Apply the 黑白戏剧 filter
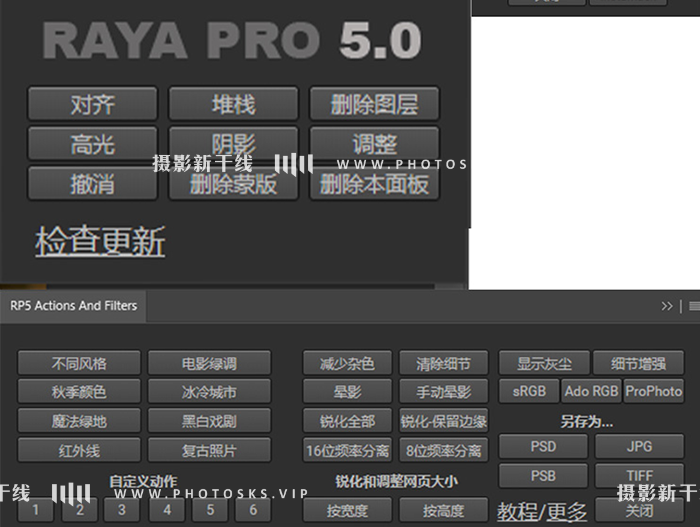 209,421
